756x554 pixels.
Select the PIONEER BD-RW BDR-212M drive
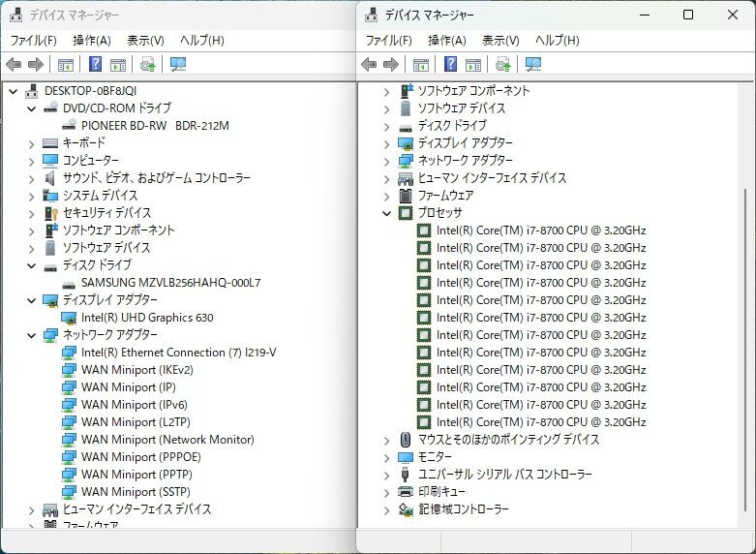pos(155,126)
